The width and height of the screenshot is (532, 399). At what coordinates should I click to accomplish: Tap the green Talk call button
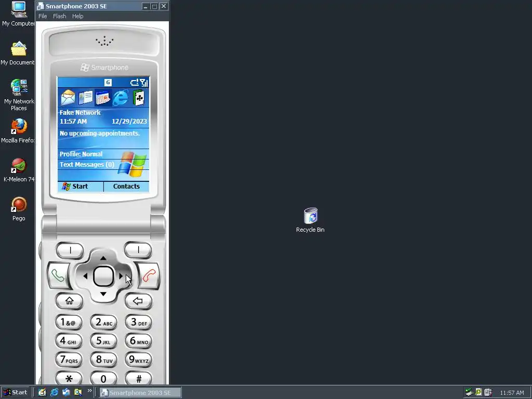58,275
